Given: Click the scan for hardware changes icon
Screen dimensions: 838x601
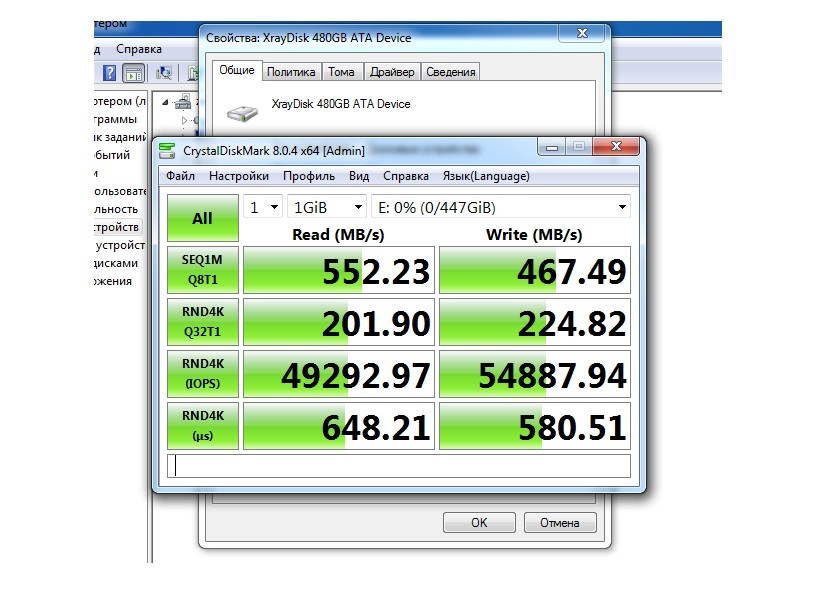Looking at the screenshot, I should pyautogui.click(x=163, y=73).
